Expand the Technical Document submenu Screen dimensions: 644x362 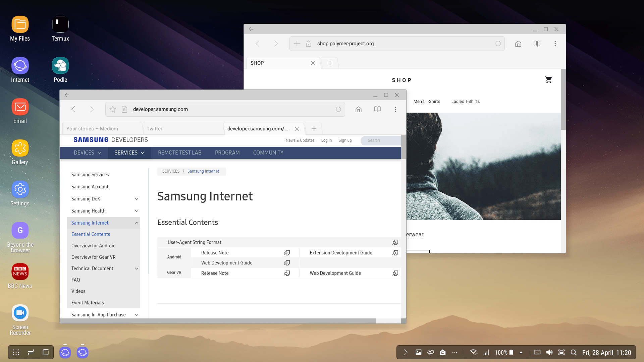point(137,268)
